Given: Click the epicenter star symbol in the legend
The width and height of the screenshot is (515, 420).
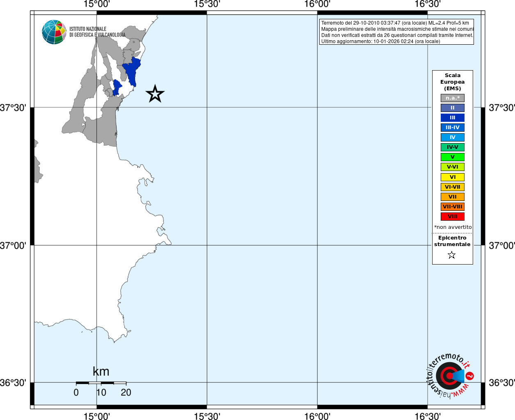Looking at the screenshot, I should coord(452,255).
